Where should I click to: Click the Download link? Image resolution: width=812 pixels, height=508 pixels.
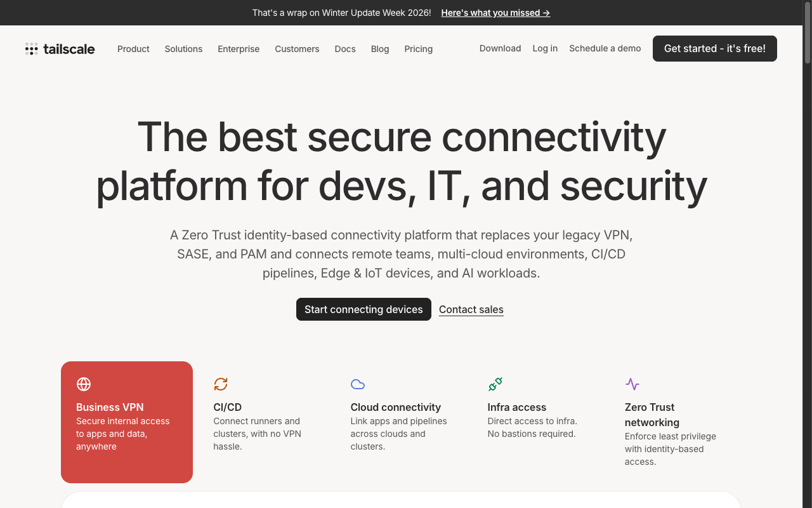[x=500, y=48]
